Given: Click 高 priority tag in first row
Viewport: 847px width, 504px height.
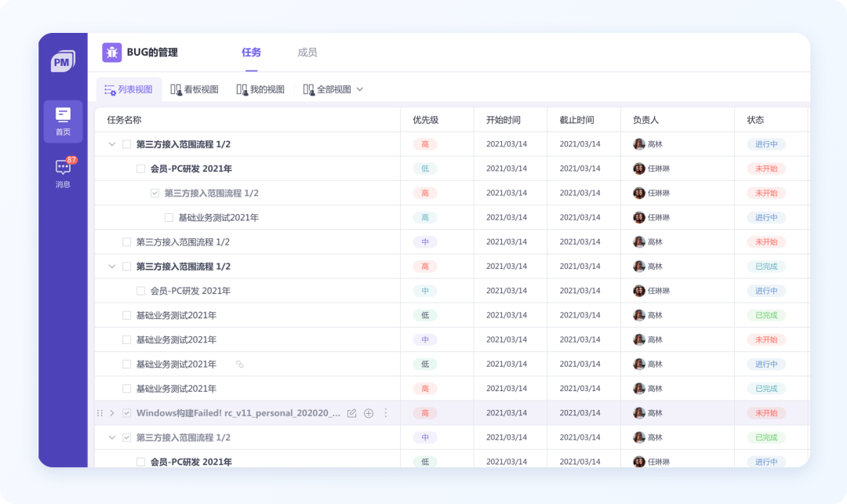Looking at the screenshot, I should click(425, 144).
